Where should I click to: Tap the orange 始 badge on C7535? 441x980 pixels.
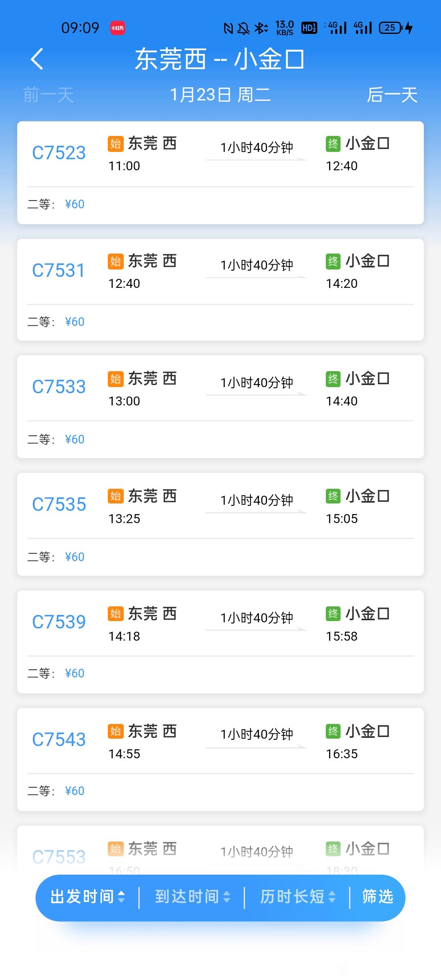116,497
